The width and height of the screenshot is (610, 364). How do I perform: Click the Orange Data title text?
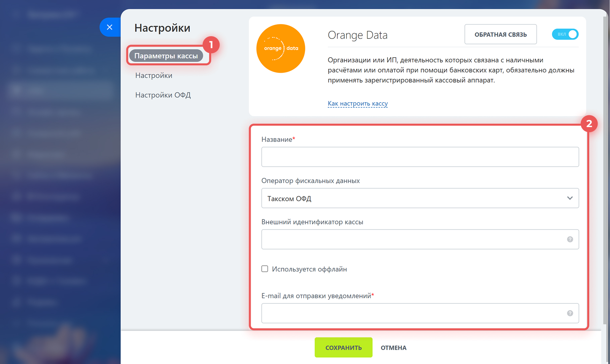[x=358, y=35]
